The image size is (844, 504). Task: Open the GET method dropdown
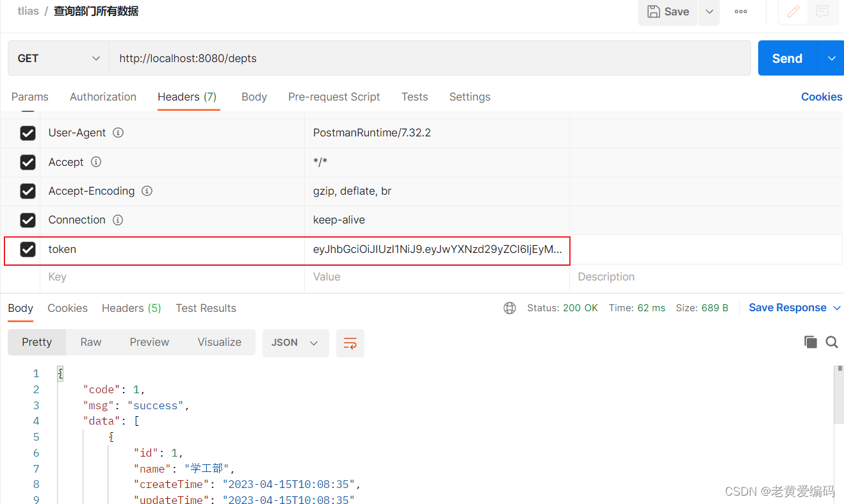[x=95, y=58]
